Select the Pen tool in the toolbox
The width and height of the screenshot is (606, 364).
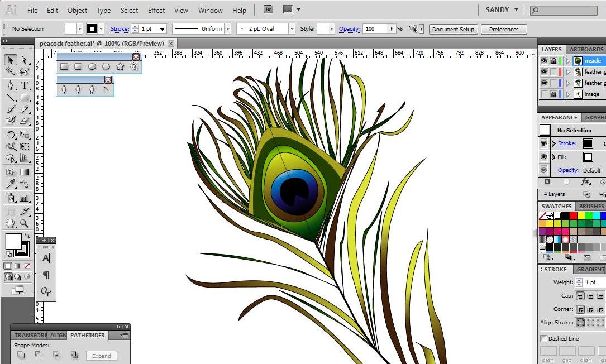coord(11,85)
